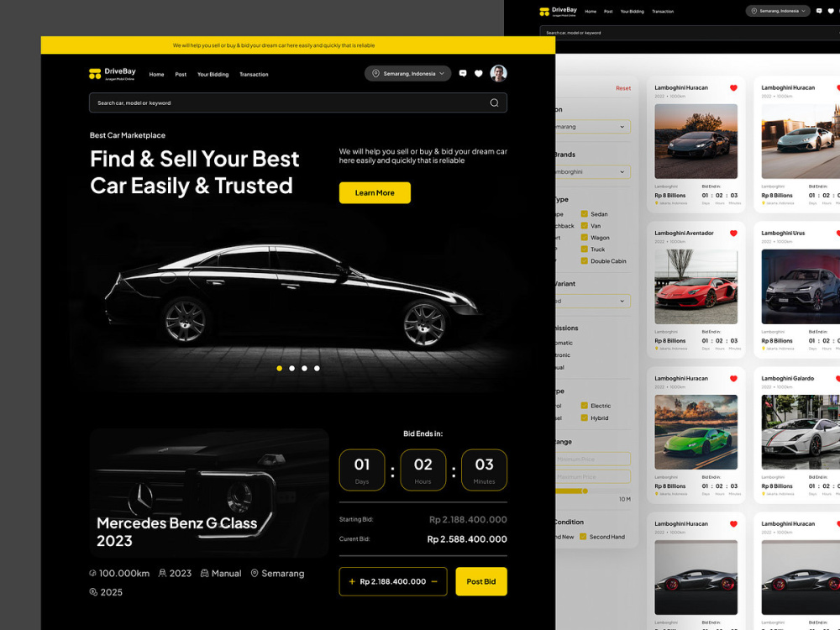Viewport: 840px width, 630px height.
Task: Focus the search field in back window
Action: point(690,33)
